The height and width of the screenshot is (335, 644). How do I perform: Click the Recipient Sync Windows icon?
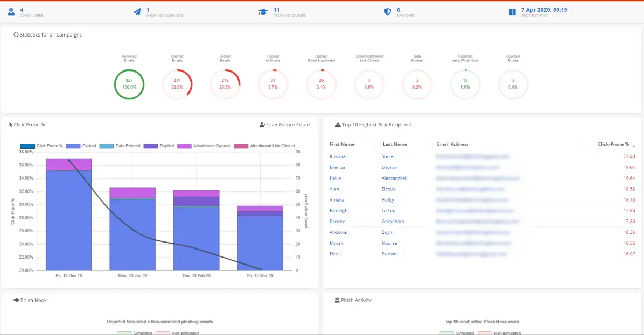click(x=512, y=12)
